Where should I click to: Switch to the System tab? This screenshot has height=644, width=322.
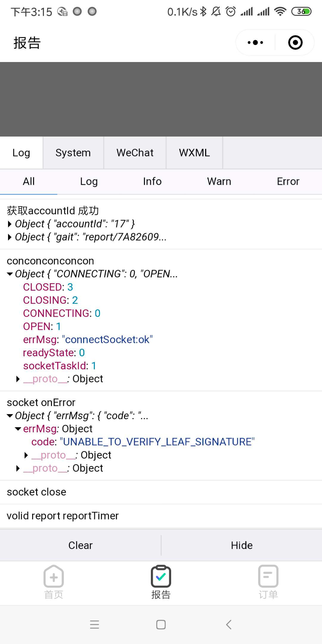pos(73,153)
